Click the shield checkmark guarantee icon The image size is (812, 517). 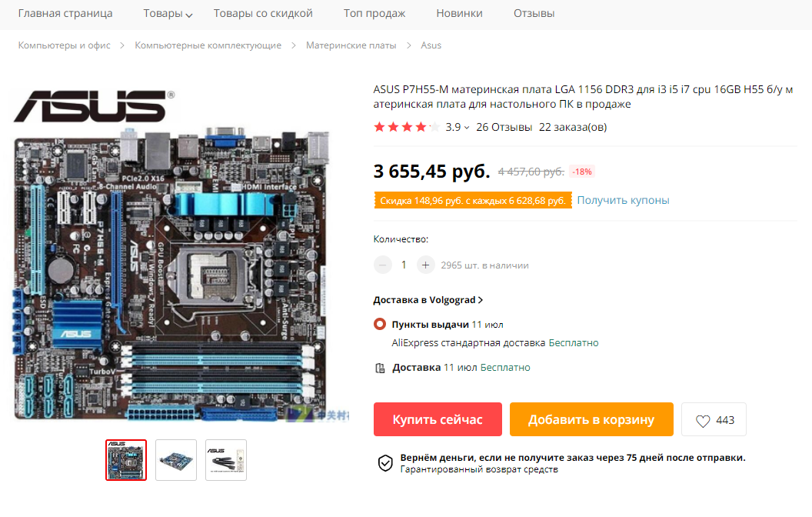click(x=385, y=463)
